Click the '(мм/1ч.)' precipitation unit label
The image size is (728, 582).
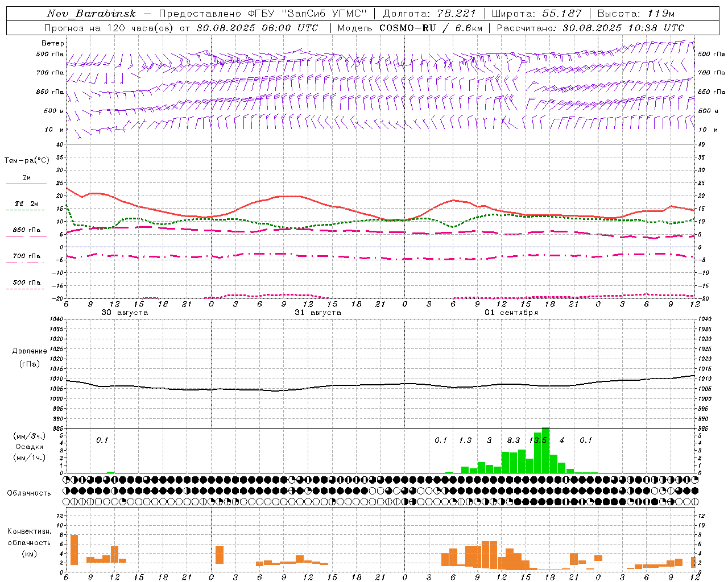coord(29,458)
